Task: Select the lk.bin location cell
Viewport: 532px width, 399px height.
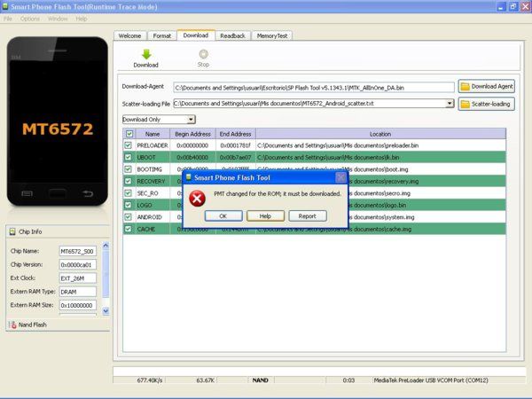Action: click(x=380, y=158)
